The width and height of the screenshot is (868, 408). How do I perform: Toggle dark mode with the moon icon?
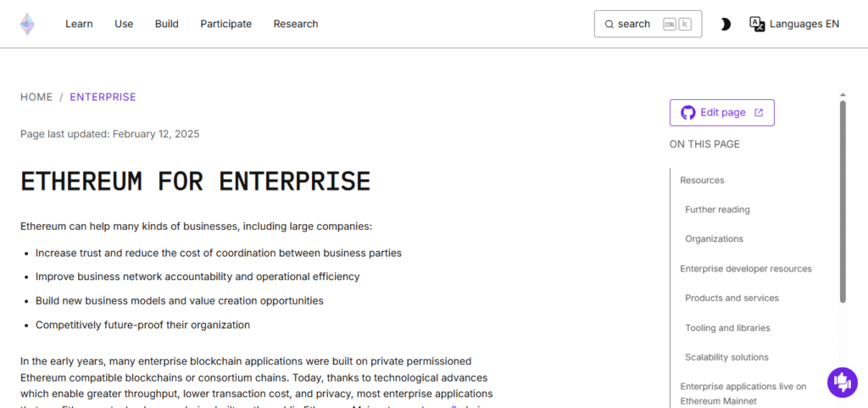726,25
